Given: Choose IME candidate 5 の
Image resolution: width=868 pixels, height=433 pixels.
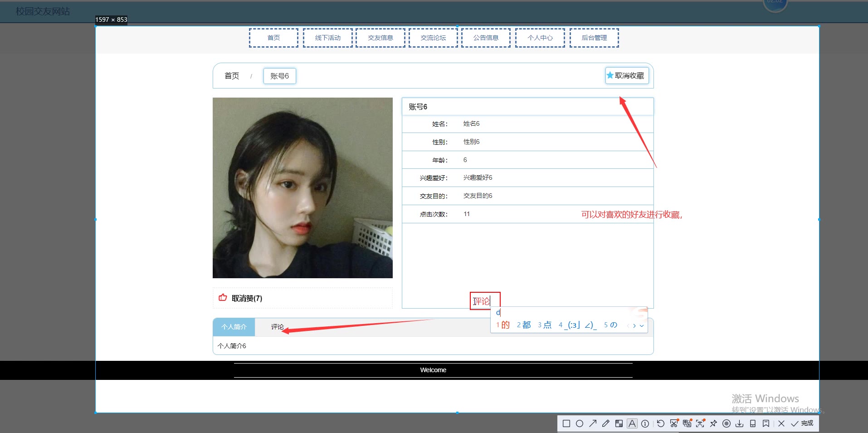Looking at the screenshot, I should [610, 325].
